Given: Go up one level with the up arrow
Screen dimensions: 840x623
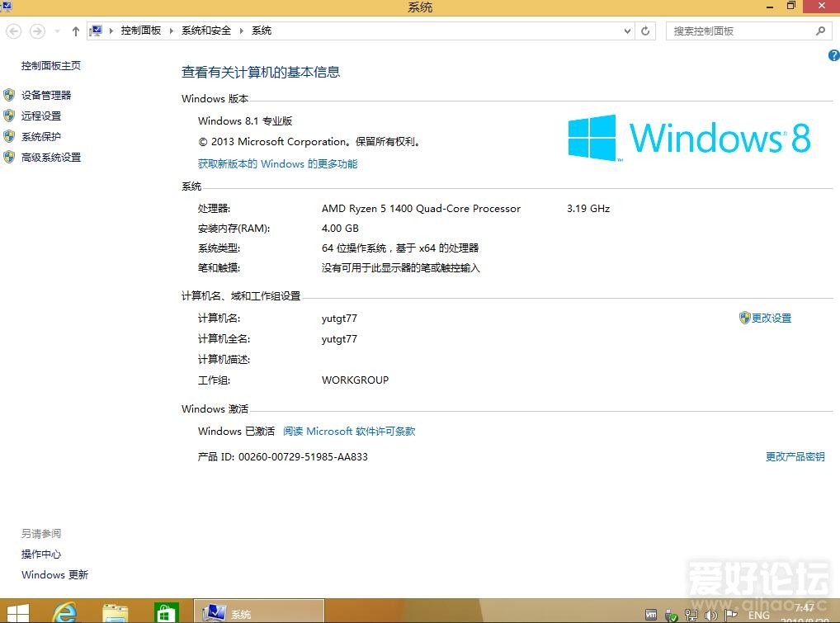Looking at the screenshot, I should pos(76,31).
